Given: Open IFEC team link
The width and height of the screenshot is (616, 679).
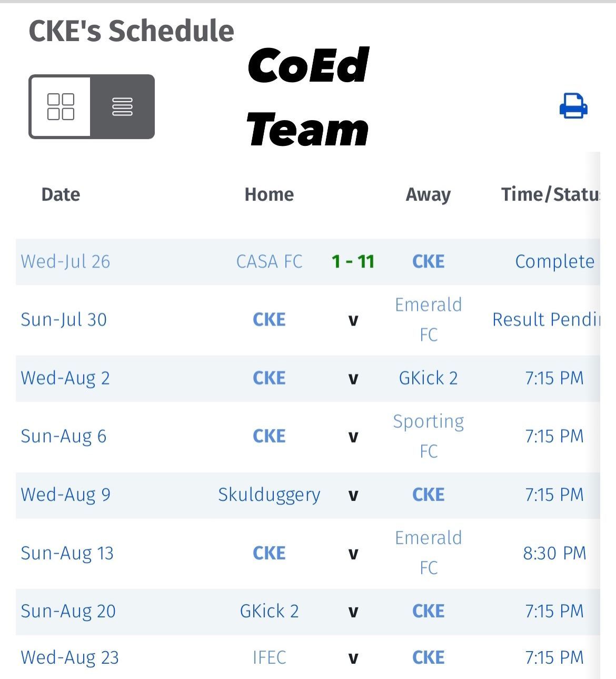Looking at the screenshot, I should [269, 657].
